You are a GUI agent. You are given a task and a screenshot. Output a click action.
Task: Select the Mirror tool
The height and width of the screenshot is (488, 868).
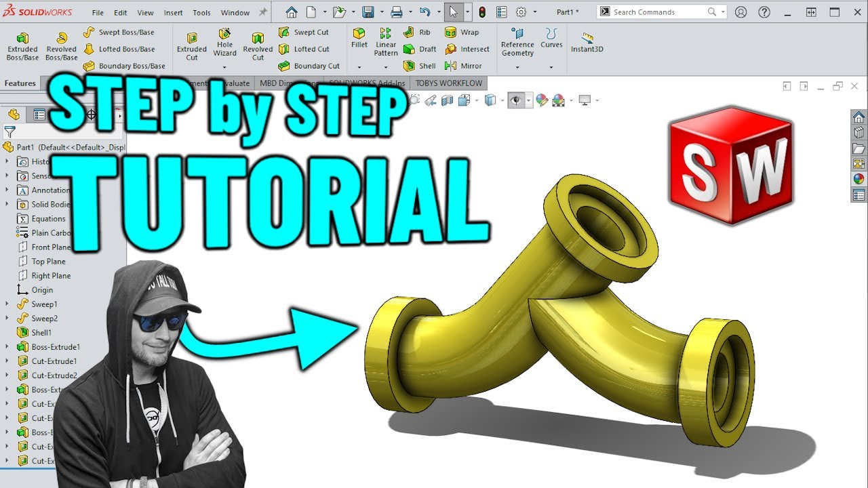(x=463, y=66)
